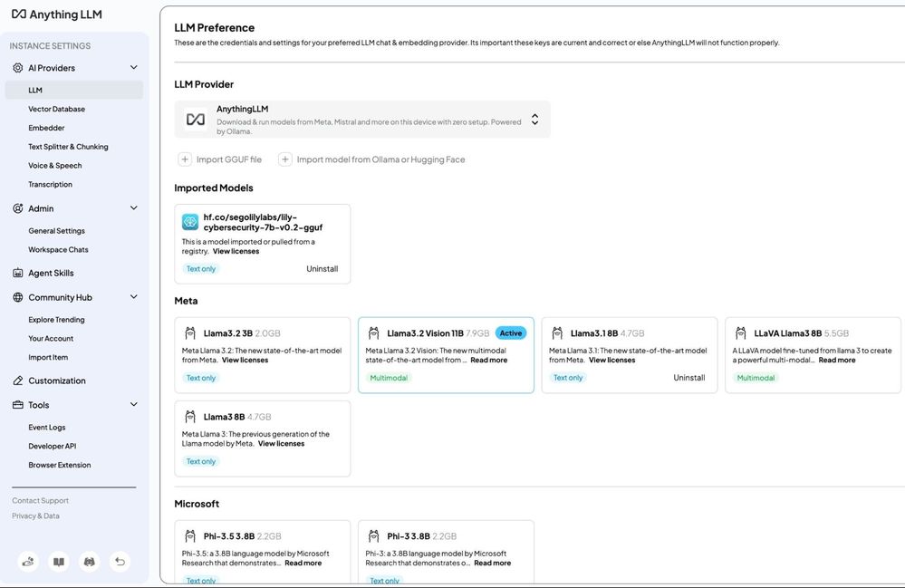Open the Discord community icon
Screen dimensions: 905x588
(89, 562)
